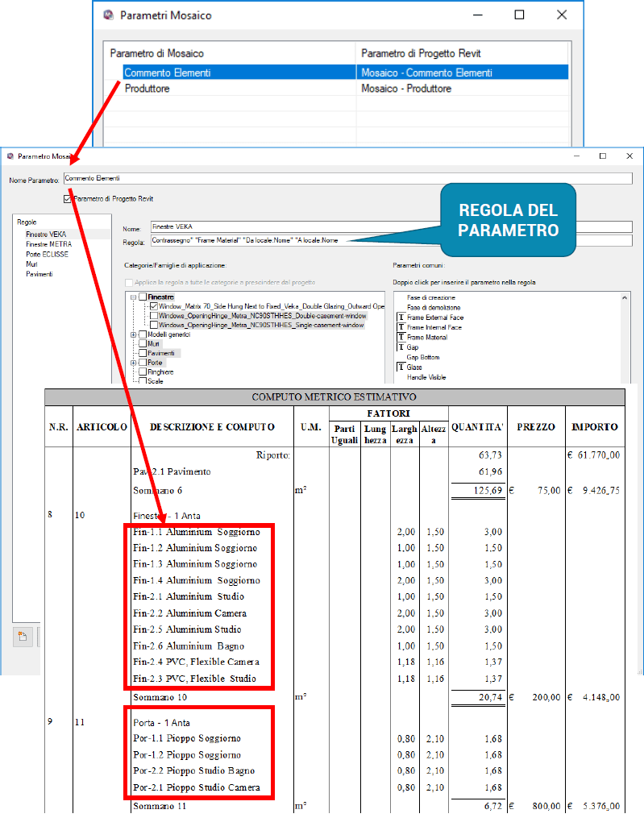
Task: Check the Double-casement-window Metra family checkbox
Action: click(x=153, y=316)
